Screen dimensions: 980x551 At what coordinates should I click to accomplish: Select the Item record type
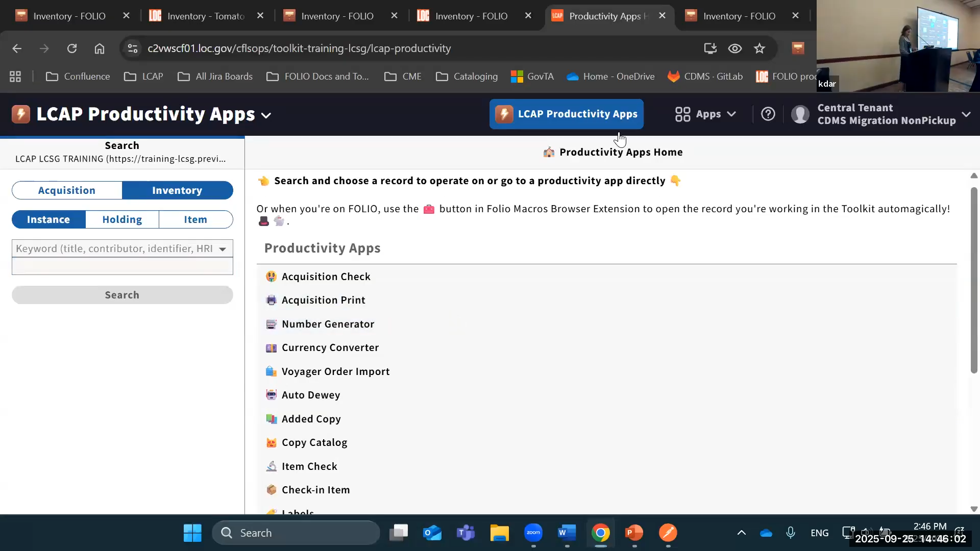pyautogui.click(x=195, y=219)
